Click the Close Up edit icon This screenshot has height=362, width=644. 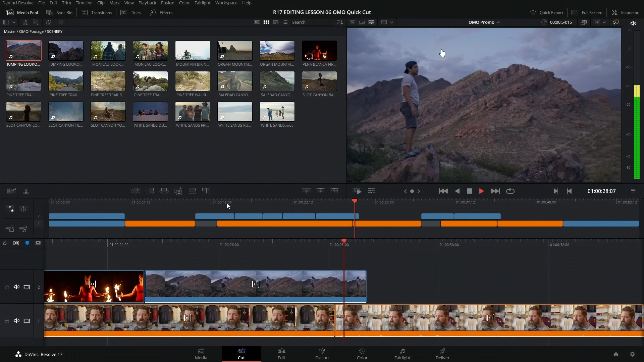178,191
